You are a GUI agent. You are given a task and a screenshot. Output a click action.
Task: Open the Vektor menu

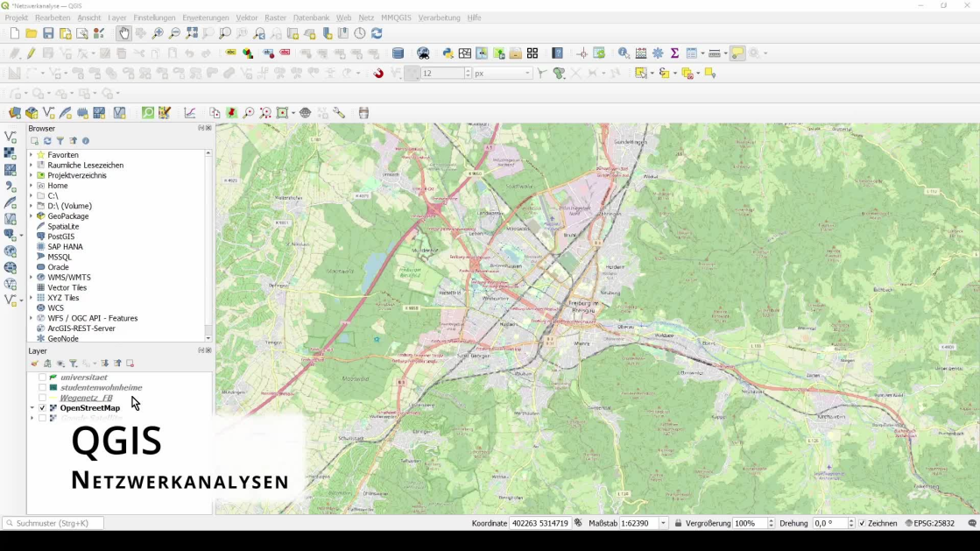coord(246,18)
